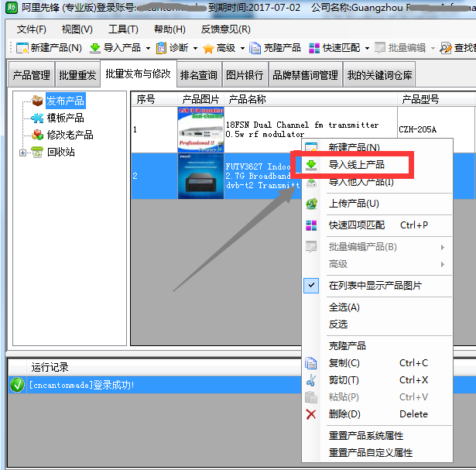Image resolution: width=476 pixels, height=470 pixels.
Task: Click the 新建产品 icon in context menu
Action: point(311,146)
